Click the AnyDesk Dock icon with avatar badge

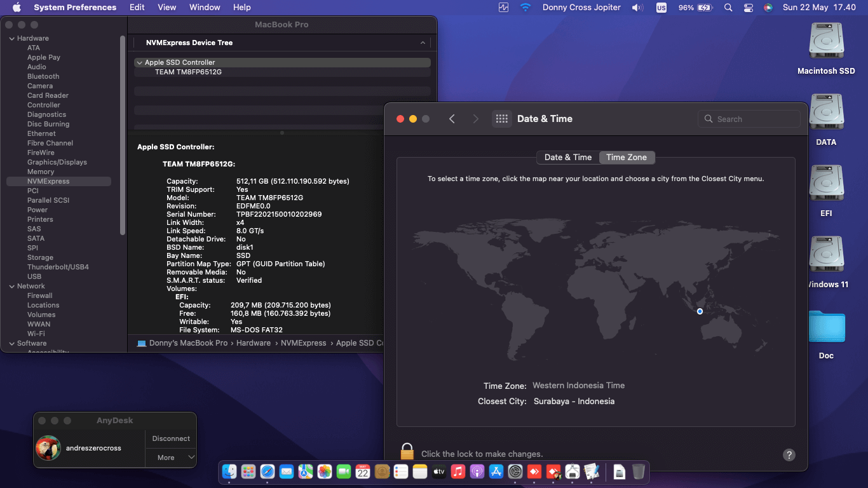(x=553, y=471)
